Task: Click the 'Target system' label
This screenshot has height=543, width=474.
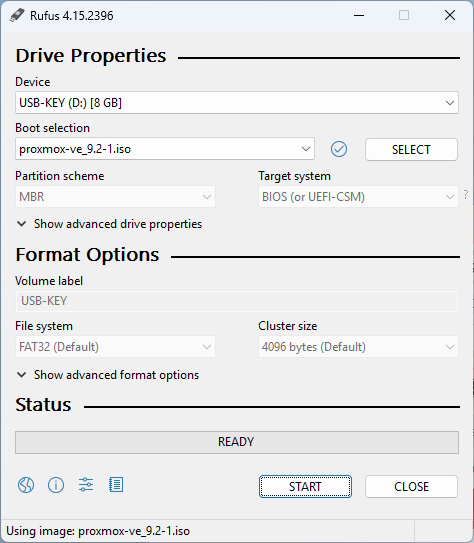Action: coord(294,176)
